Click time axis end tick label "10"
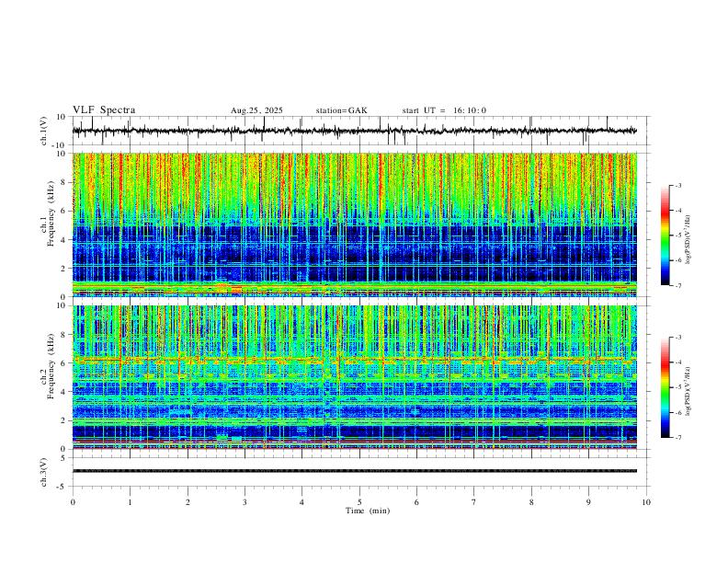Image resolution: width=728 pixels, height=563 pixels. pos(646,502)
